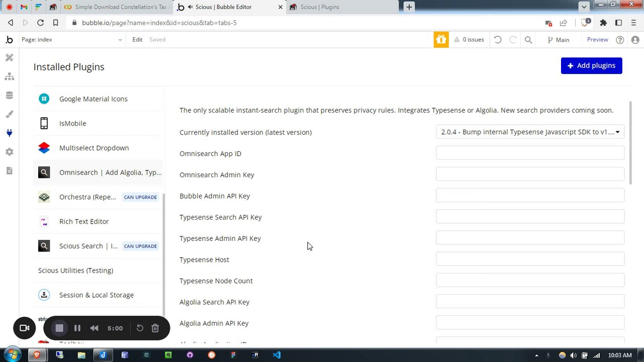Viewport: 644px width, 362px height.
Task: Toggle the browser sidebar panel icon
Action: pyautogui.click(x=618, y=23)
